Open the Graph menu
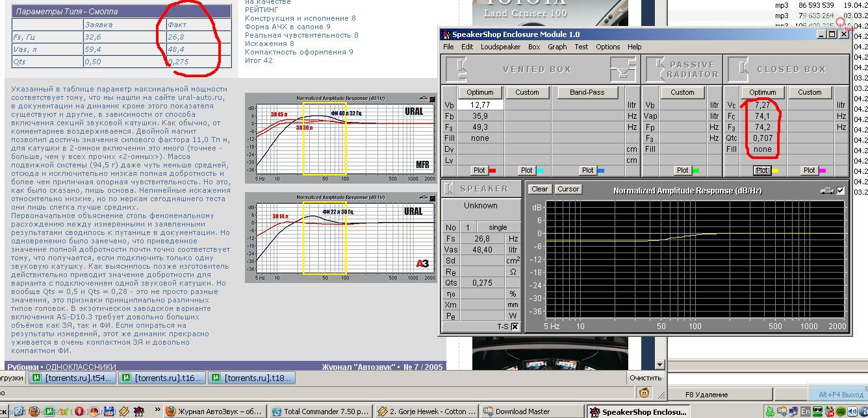This screenshot has width=868, height=418. (x=557, y=47)
